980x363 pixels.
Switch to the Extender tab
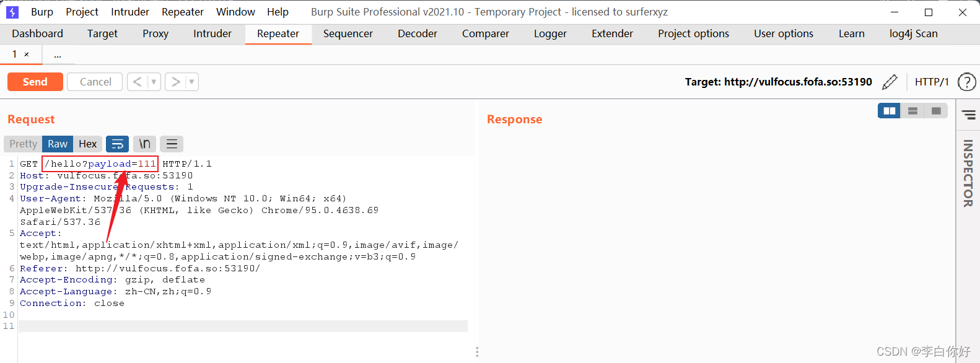[612, 33]
